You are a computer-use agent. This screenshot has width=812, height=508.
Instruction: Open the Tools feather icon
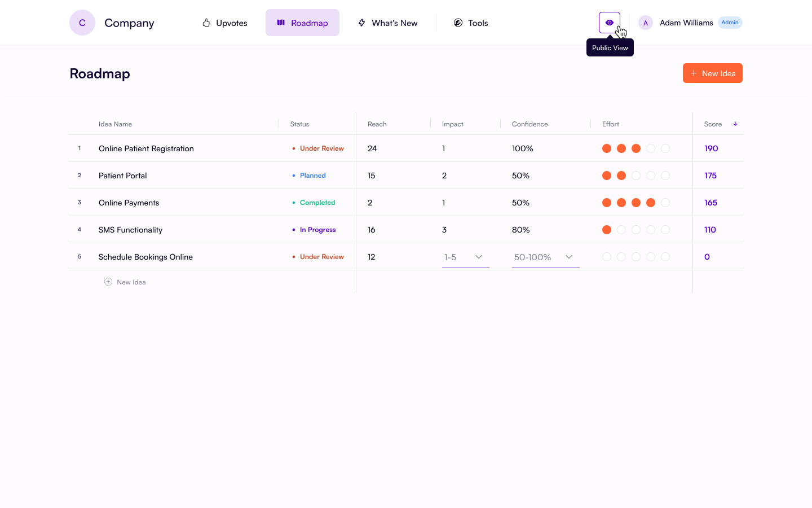pos(457,23)
